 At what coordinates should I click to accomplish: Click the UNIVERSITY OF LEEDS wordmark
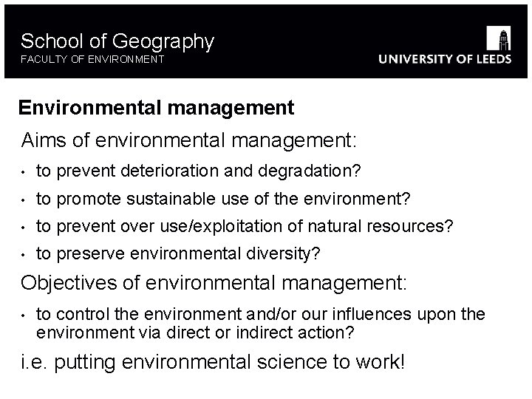445,59
